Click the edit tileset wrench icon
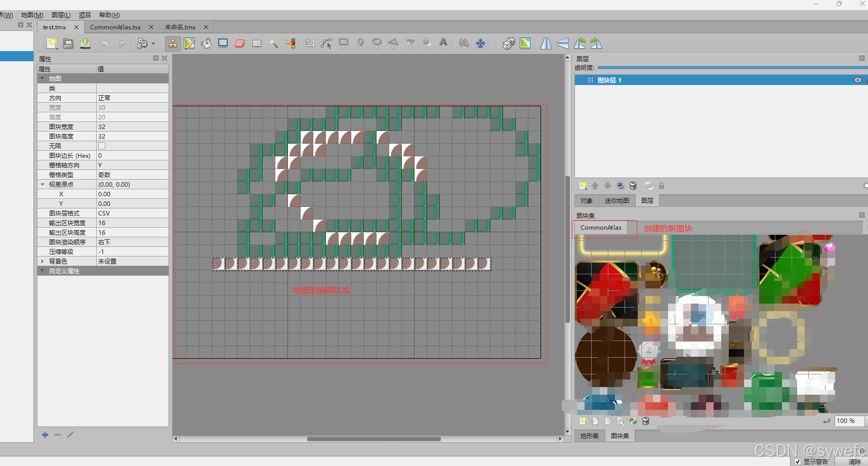This screenshot has height=466, width=868. click(621, 421)
